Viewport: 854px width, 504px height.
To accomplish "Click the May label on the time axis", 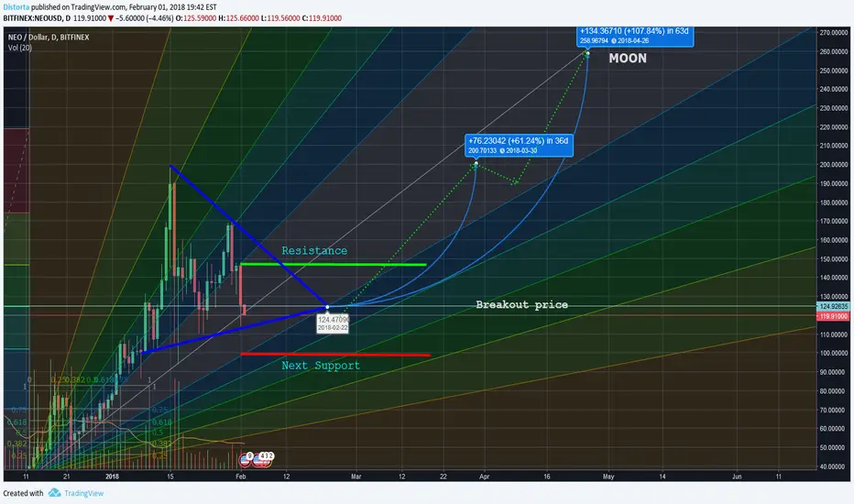I will pyautogui.click(x=608, y=477).
